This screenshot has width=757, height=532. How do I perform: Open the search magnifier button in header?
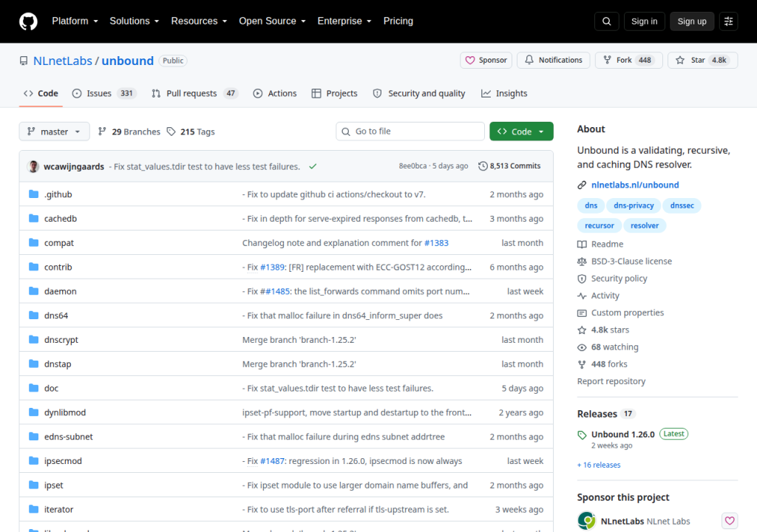pyautogui.click(x=607, y=21)
